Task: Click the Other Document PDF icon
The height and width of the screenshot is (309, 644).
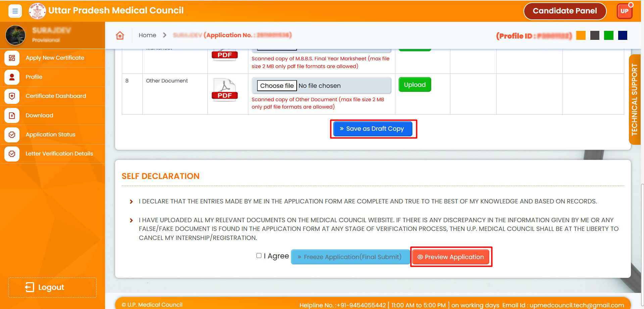Action: tap(225, 90)
